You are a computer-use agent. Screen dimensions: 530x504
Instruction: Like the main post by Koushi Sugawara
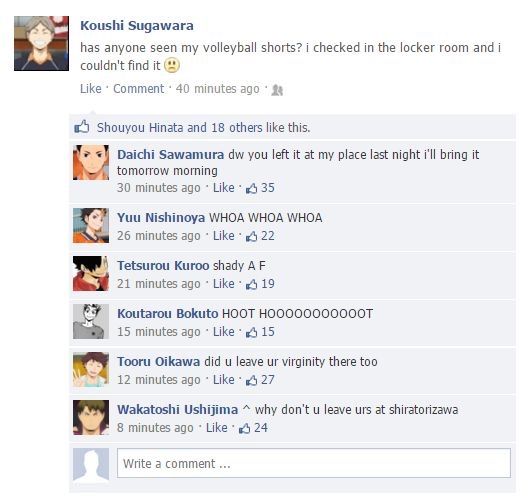pos(91,89)
